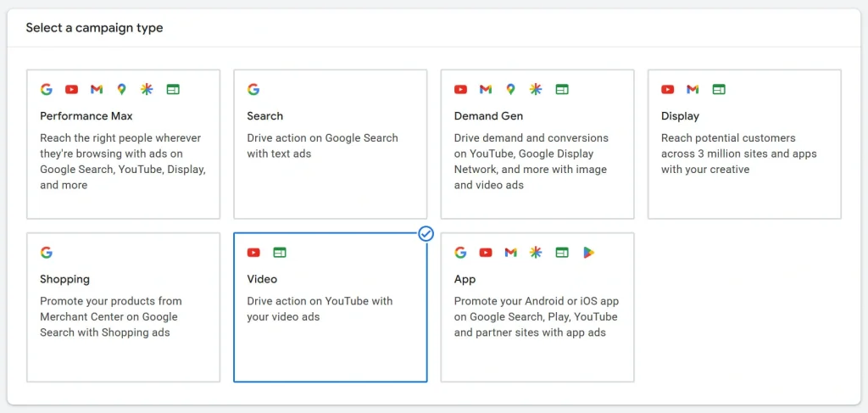
Task: Click the Google icon in App card
Action: [460, 253]
